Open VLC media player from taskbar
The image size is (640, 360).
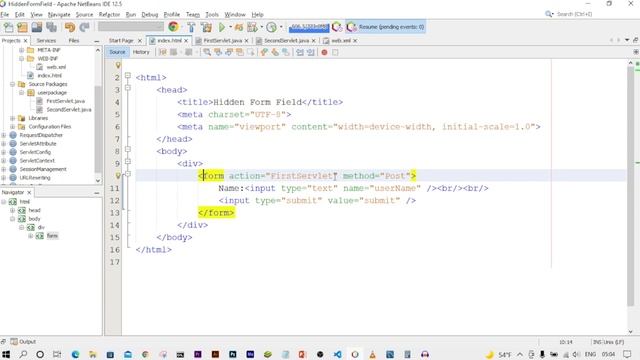pyautogui.click(x=372, y=354)
